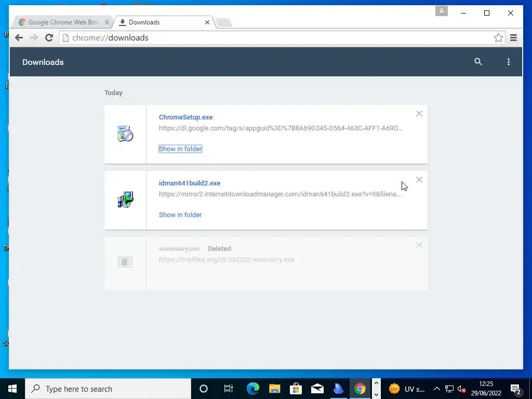Bookmark this page with the star icon
The image size is (532, 399).
point(498,37)
